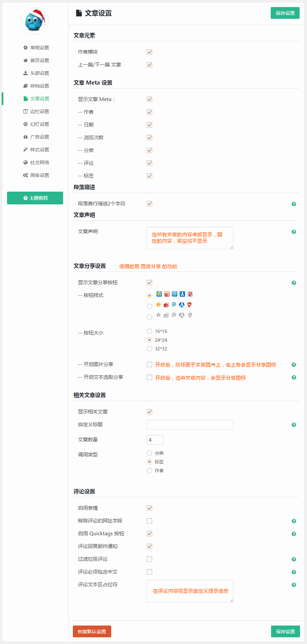Screen dimensions: 307x644
Task: Select the 32*32 button size option
Action: (x=149, y=349)
